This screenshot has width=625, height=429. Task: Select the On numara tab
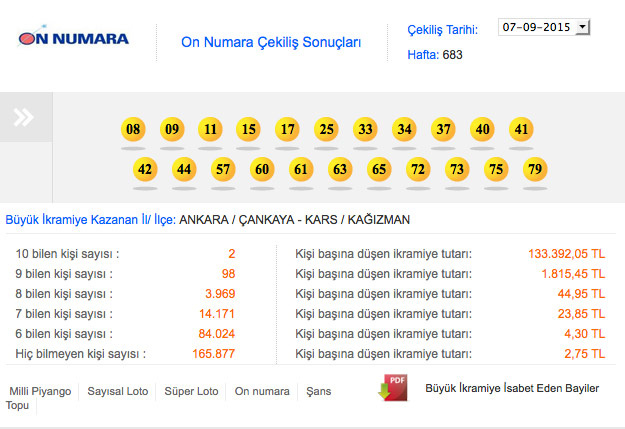tap(262, 391)
